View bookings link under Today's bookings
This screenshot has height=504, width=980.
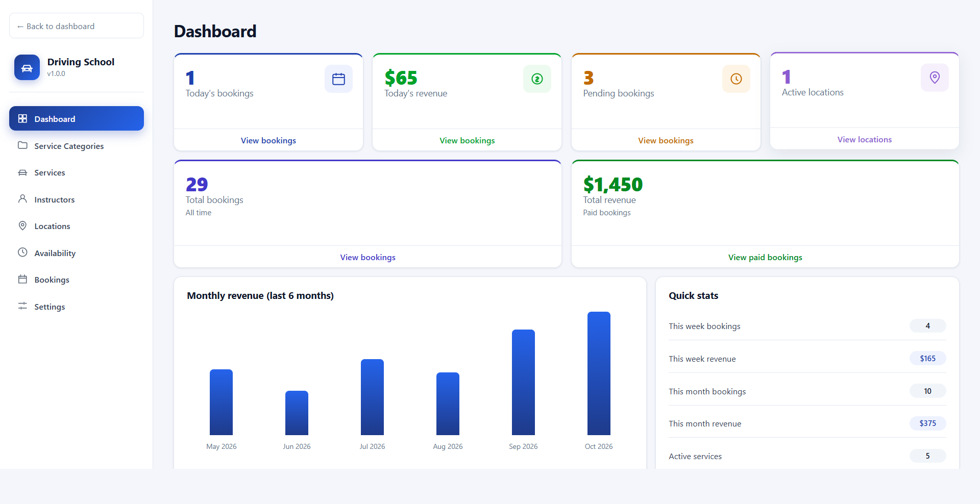click(268, 140)
